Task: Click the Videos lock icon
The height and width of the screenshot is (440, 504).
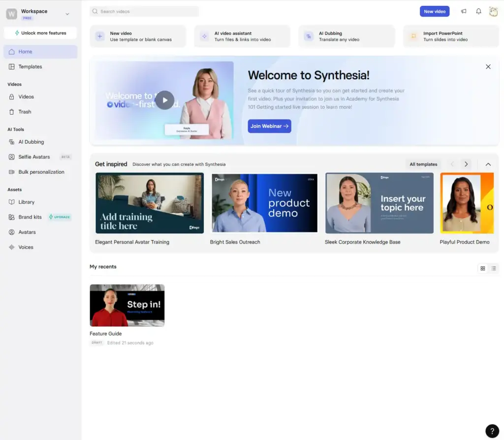Action: 12,97
